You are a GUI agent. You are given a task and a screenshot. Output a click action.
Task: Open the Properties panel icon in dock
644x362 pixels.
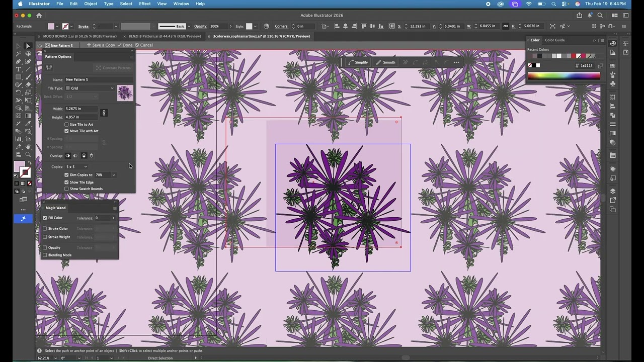(x=626, y=43)
